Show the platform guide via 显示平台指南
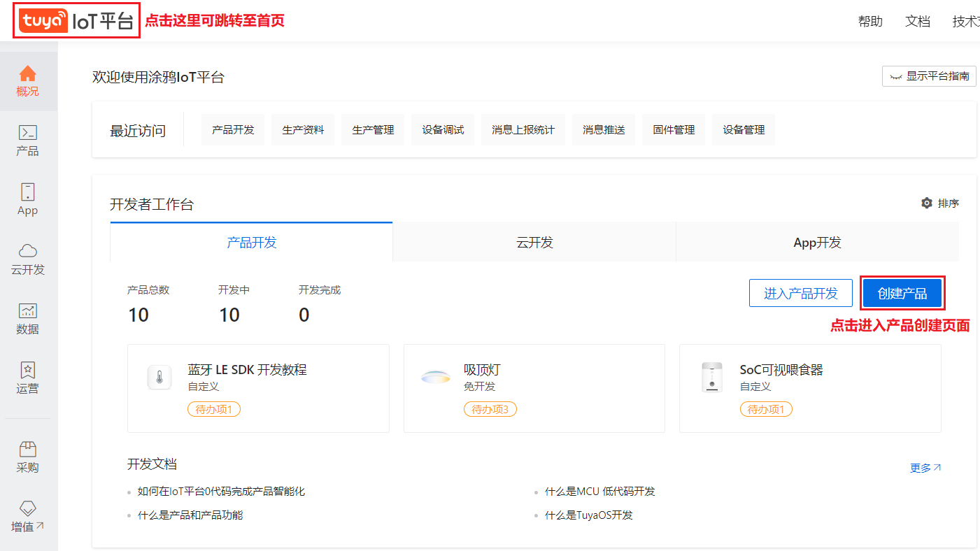980x551 pixels. tap(929, 76)
